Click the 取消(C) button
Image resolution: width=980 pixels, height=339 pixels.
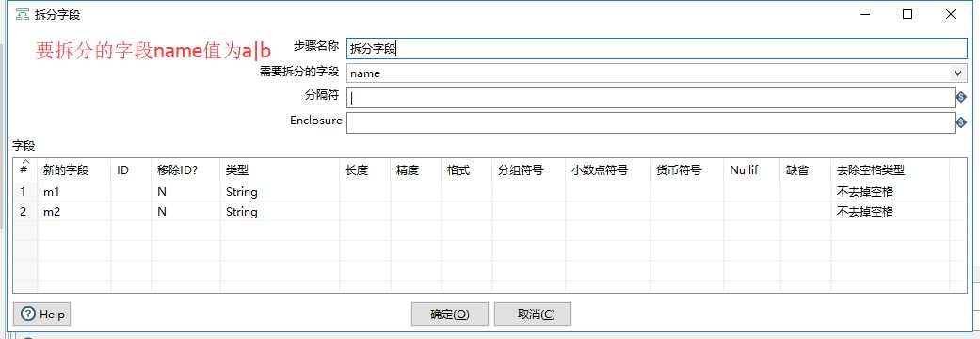tap(533, 314)
